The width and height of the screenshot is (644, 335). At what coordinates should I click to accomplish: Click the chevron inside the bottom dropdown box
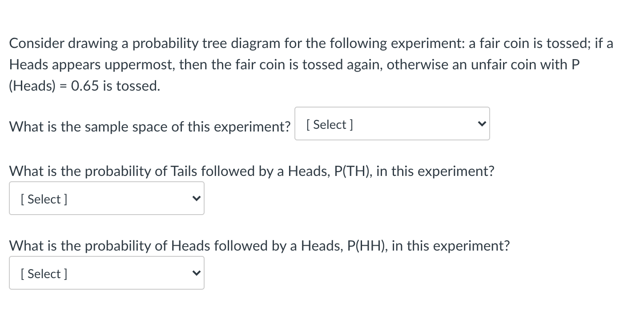click(196, 273)
